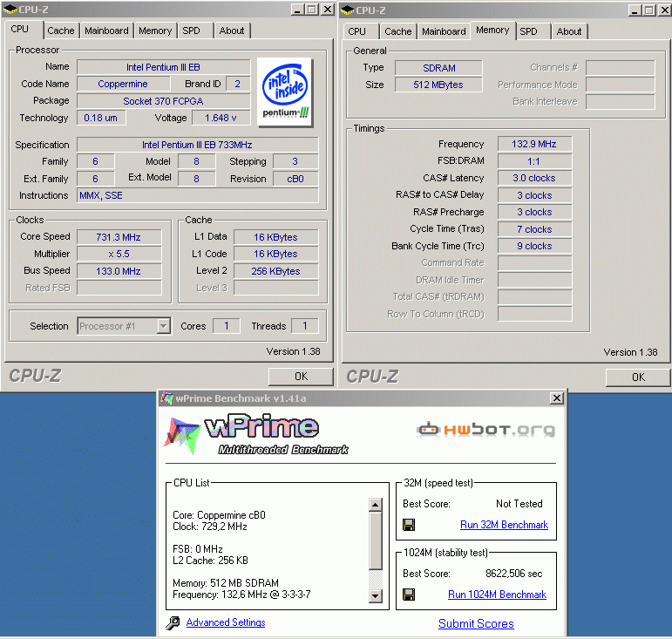The width and height of the screenshot is (672, 639).
Task: Expand the Processor #1 selection dropdown
Action: 163,326
